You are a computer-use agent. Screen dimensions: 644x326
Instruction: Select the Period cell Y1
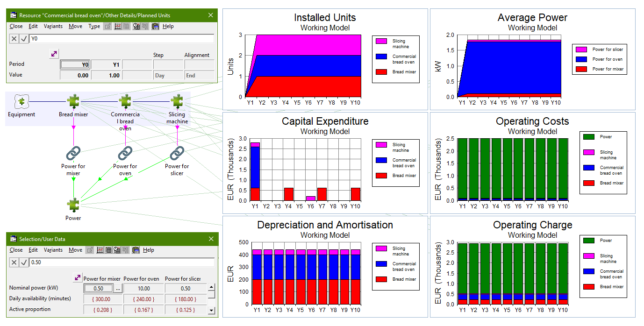tap(106, 64)
